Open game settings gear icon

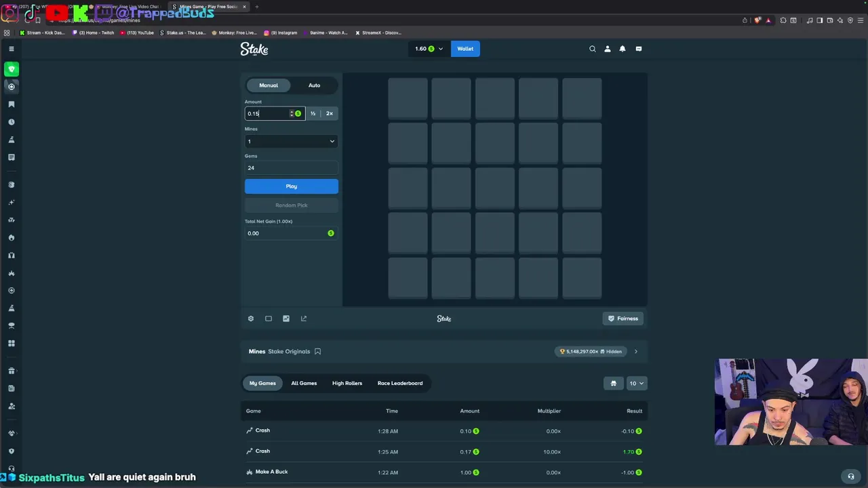tap(251, 319)
